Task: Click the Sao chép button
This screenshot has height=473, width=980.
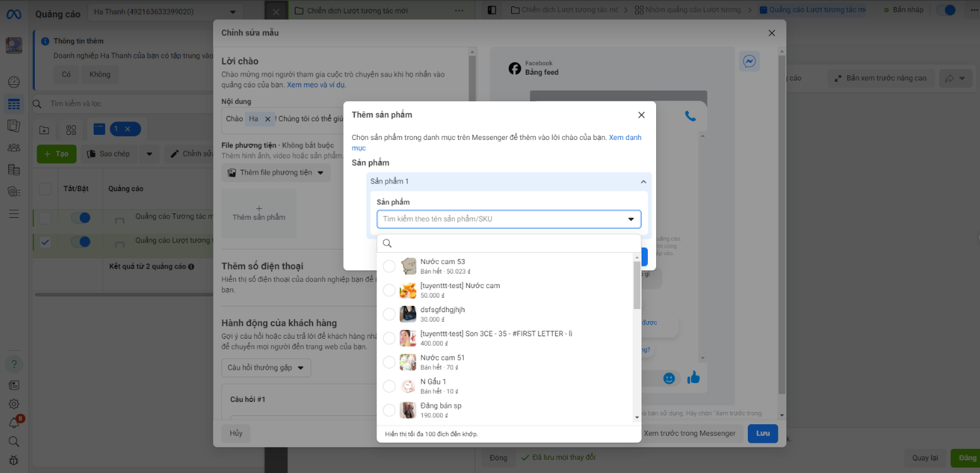Action: (x=109, y=154)
